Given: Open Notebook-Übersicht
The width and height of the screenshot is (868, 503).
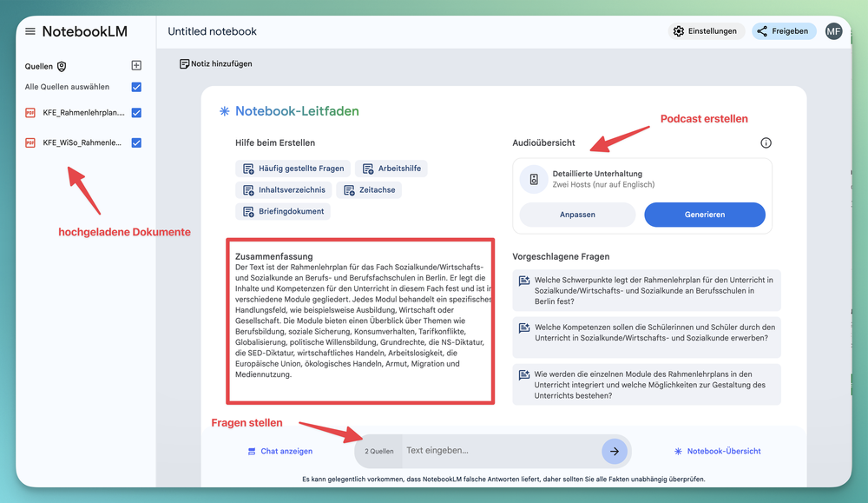Looking at the screenshot, I should pos(718,451).
